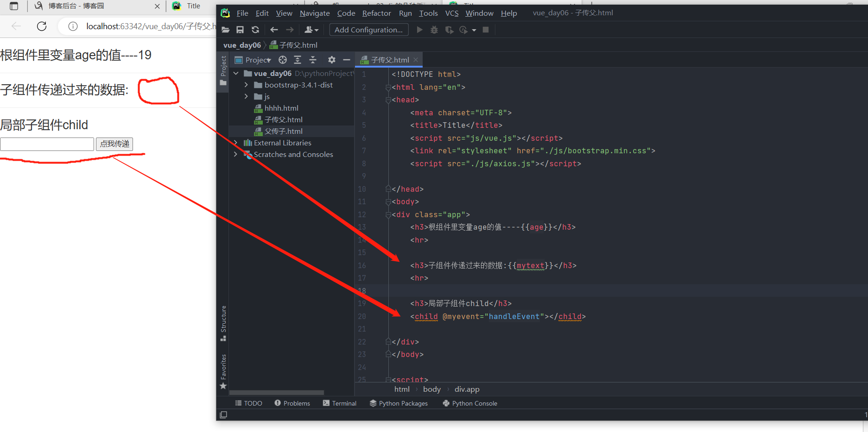Click vue_day06 in the navigation breadcrumb
Image resolution: width=868 pixels, height=432 pixels.
242,45
